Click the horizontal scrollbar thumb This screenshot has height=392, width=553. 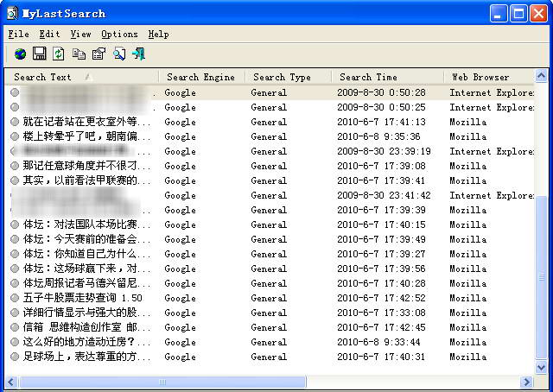pos(162,382)
